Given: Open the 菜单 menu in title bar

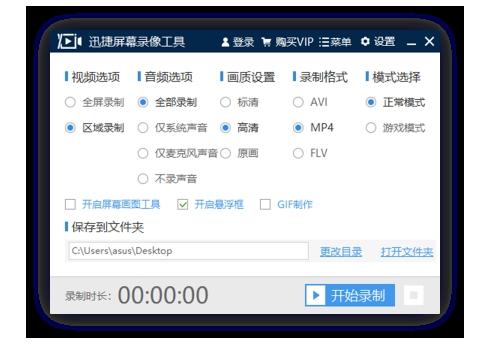Looking at the screenshot, I should [x=335, y=42].
